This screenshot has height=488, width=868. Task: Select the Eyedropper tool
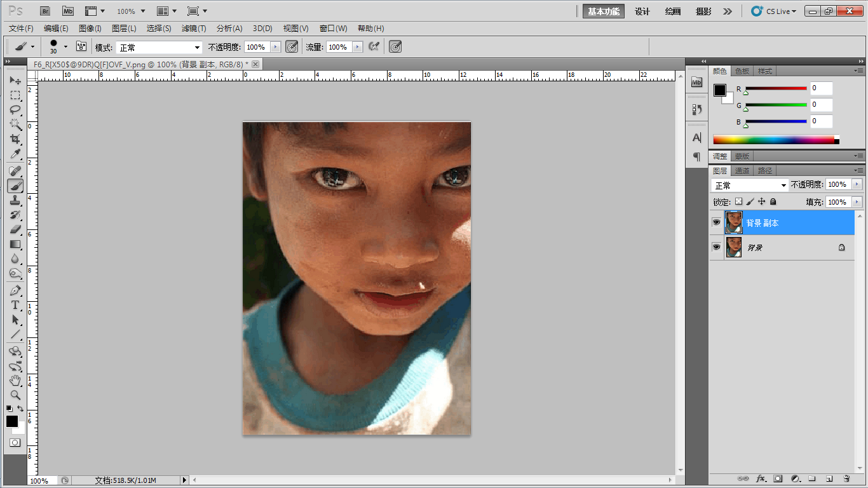(15, 154)
